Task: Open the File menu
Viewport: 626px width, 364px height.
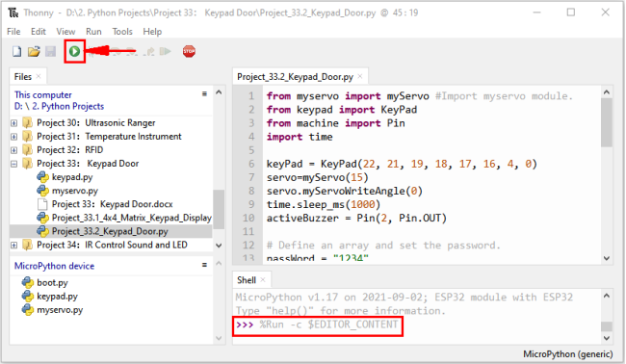Action: click(x=13, y=32)
